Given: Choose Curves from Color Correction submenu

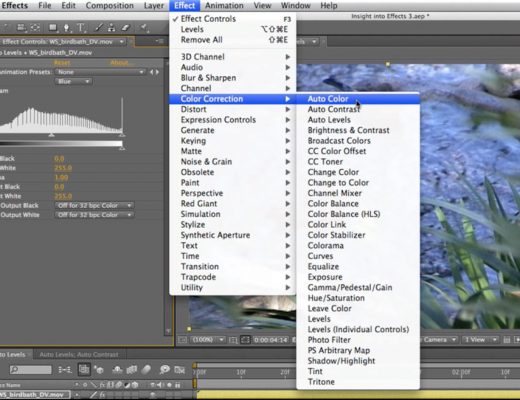Looking at the screenshot, I should [x=358, y=256].
